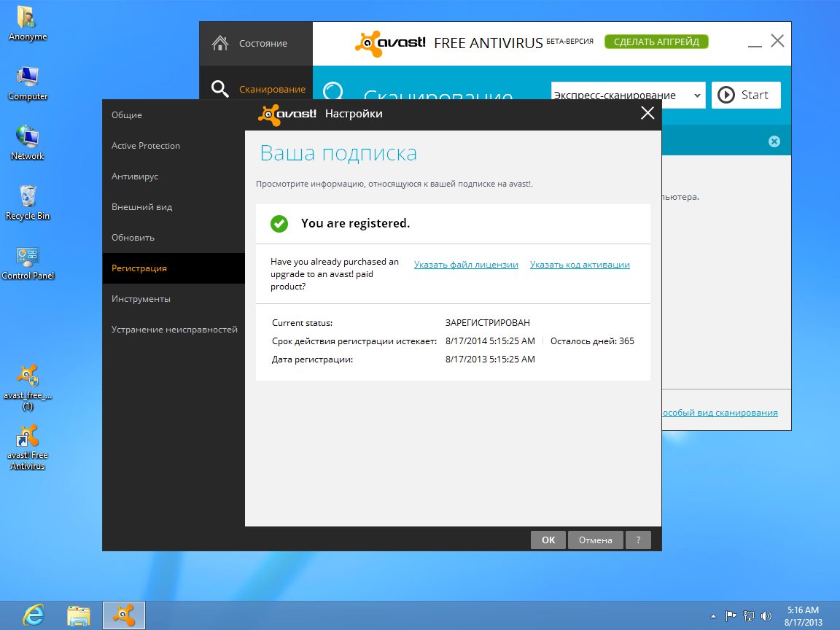Image resolution: width=840 pixels, height=630 pixels.
Task: Open help with the ? button
Action: tap(638, 540)
